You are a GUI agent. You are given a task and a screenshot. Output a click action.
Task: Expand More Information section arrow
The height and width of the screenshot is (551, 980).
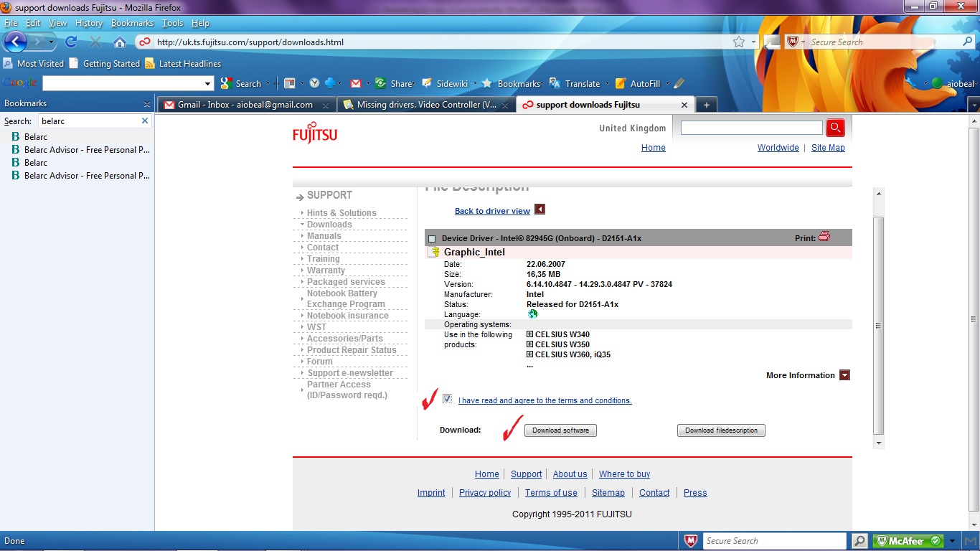pos(844,375)
